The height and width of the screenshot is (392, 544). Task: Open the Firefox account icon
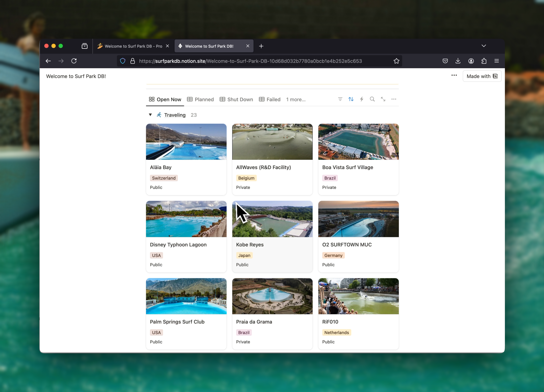point(471,61)
